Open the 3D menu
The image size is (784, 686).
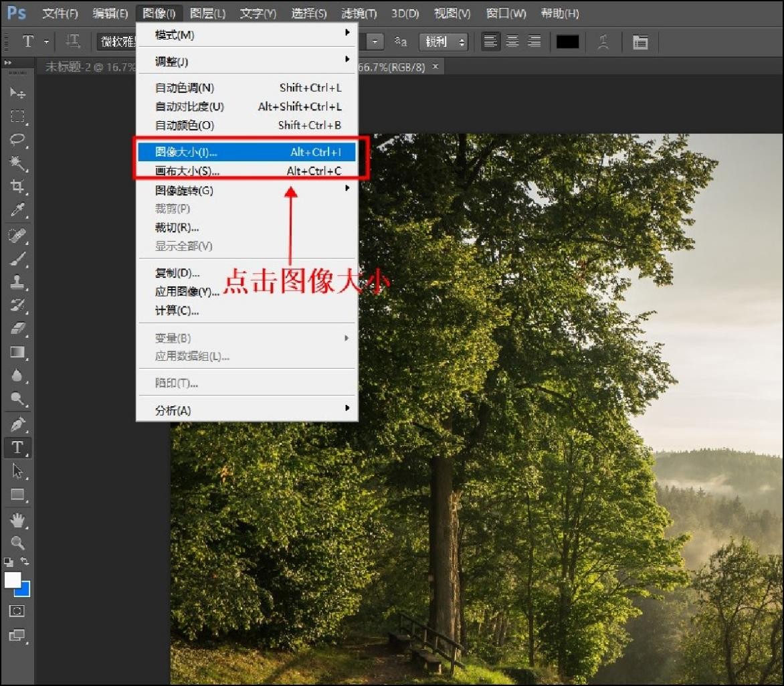pyautogui.click(x=405, y=13)
